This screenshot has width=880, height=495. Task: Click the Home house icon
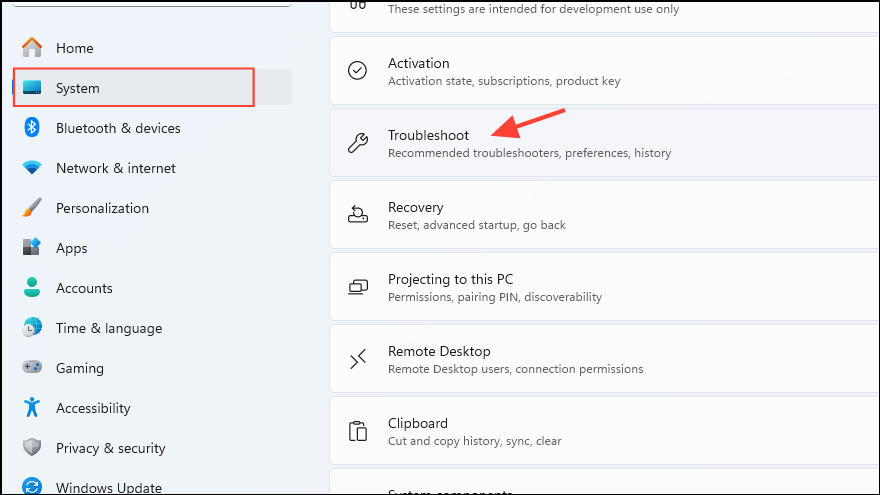click(x=32, y=48)
